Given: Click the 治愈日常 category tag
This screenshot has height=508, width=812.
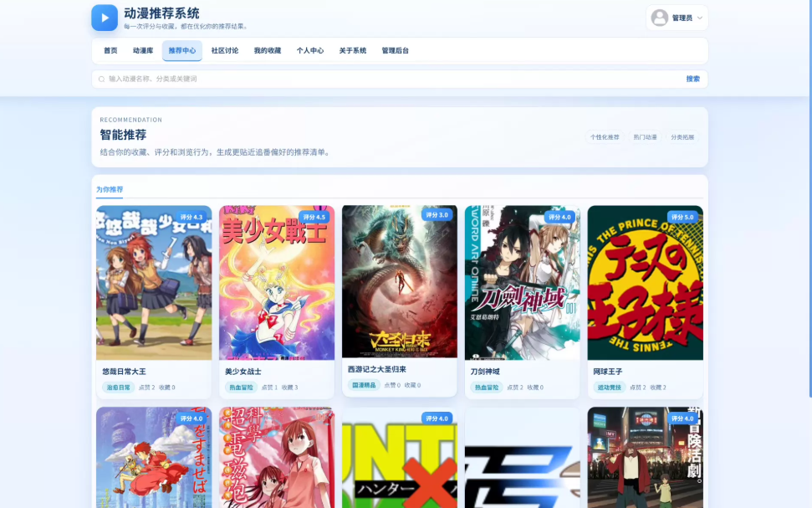Looking at the screenshot, I should [x=119, y=387].
